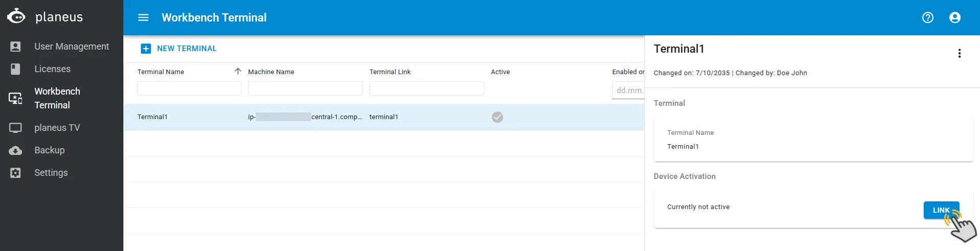Click the Machine Name filter field
Viewport: 980px width, 251px height.
pyautogui.click(x=305, y=88)
